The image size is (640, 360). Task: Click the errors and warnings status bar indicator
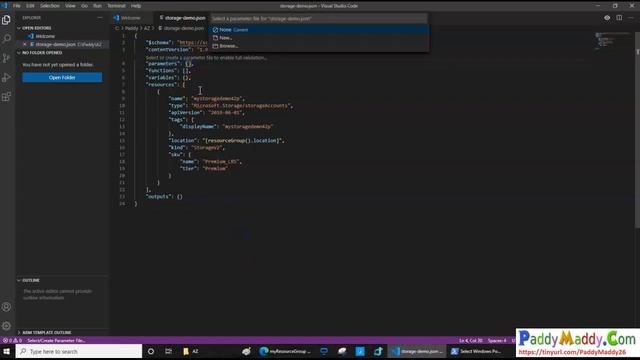(x=12, y=340)
